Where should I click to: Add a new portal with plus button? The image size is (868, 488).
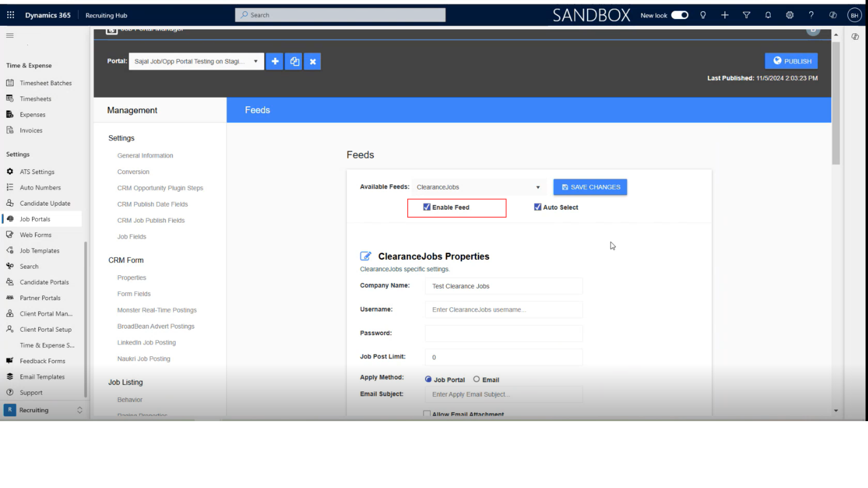(x=274, y=61)
